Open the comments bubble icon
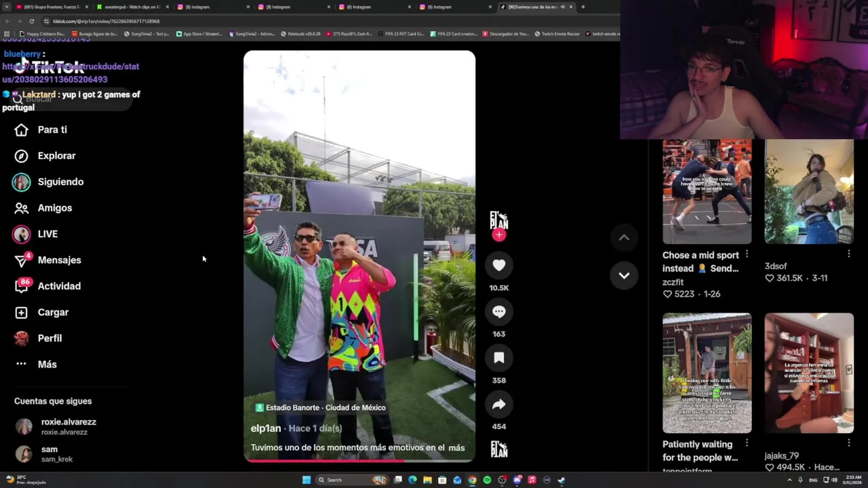Screen dimensions: 868x488 [499, 312]
